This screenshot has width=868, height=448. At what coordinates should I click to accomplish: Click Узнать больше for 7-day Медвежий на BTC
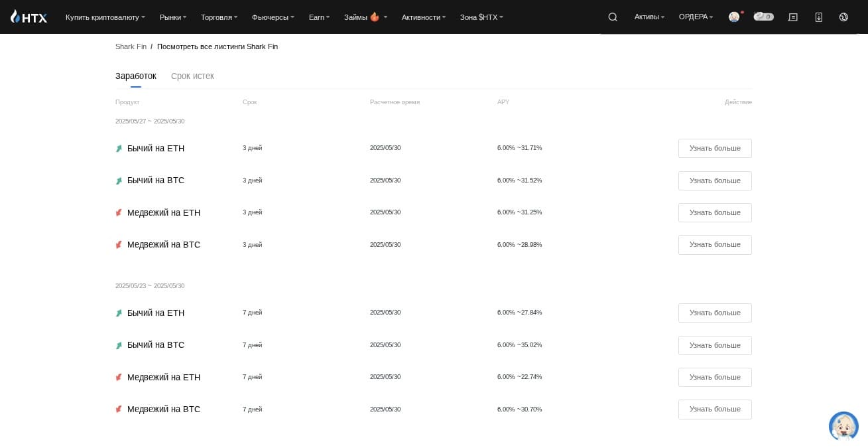pyautogui.click(x=715, y=409)
